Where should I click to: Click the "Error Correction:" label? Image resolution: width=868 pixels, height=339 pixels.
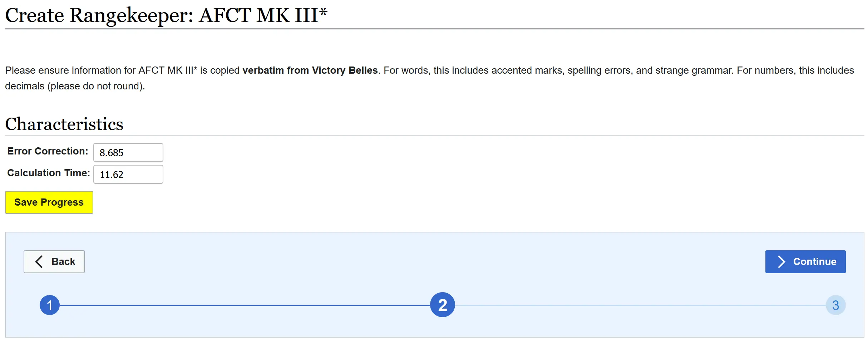click(48, 151)
